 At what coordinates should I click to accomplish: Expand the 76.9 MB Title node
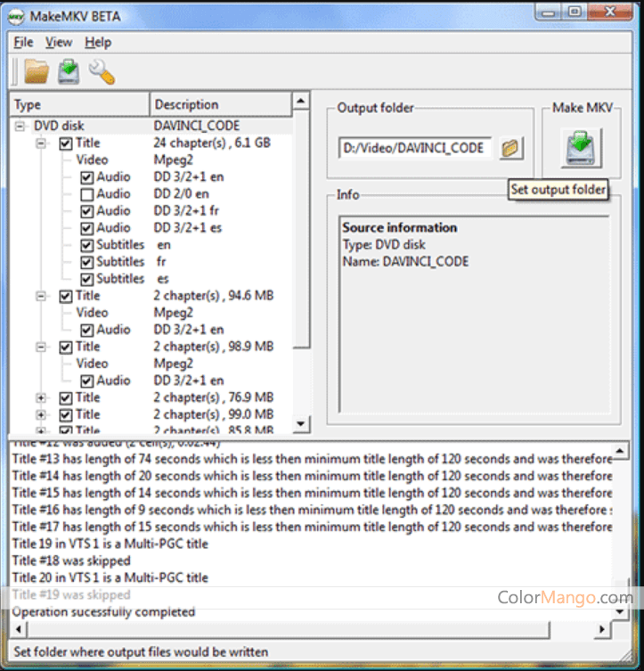click(x=41, y=397)
